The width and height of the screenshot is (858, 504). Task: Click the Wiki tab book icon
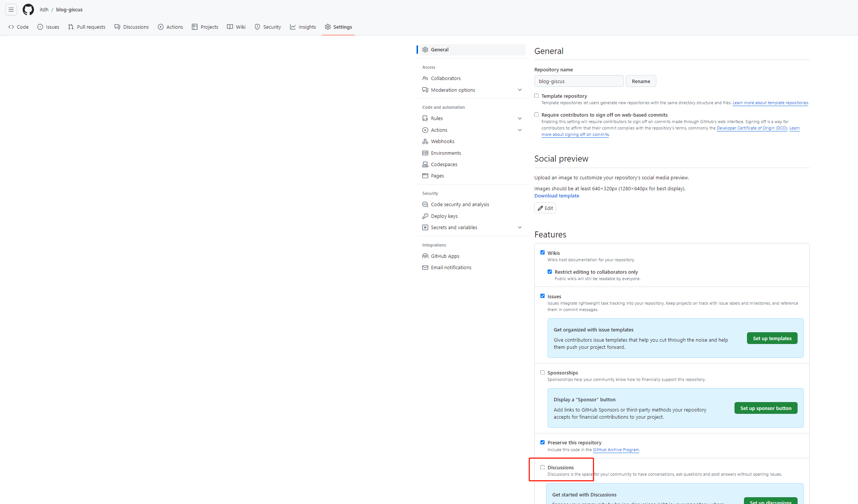(x=230, y=27)
